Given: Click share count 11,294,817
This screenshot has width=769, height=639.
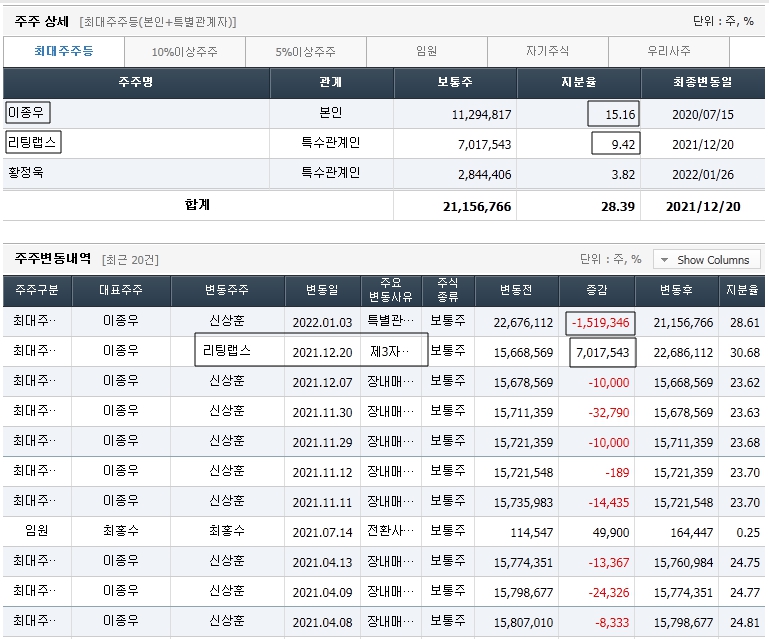Looking at the screenshot, I should coord(481,115).
